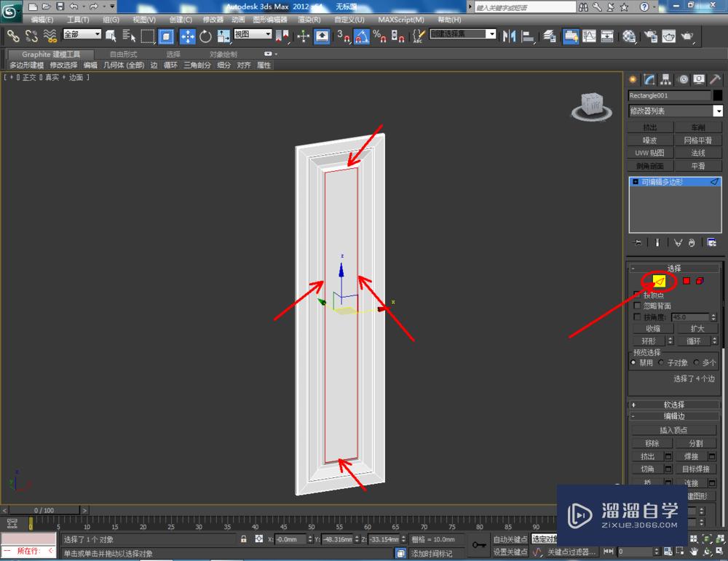
Task: Activate the Select and Rotate tool
Action: pyautogui.click(x=205, y=36)
